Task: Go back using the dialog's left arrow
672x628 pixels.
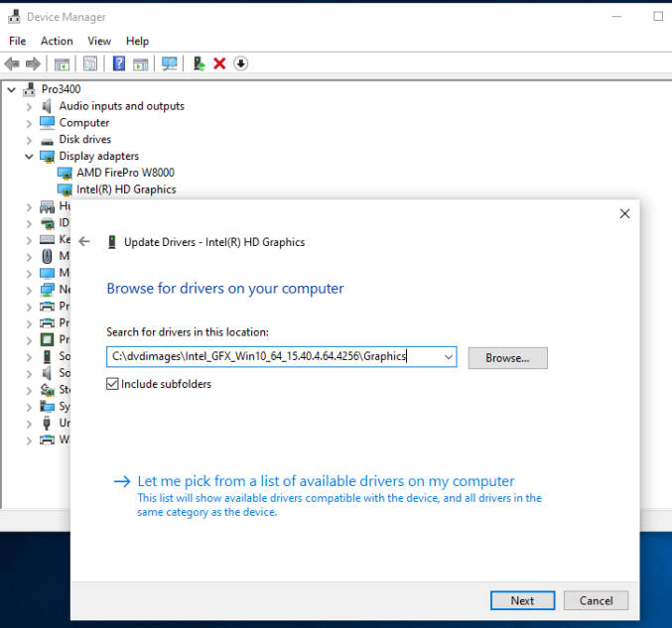Action: tap(84, 242)
